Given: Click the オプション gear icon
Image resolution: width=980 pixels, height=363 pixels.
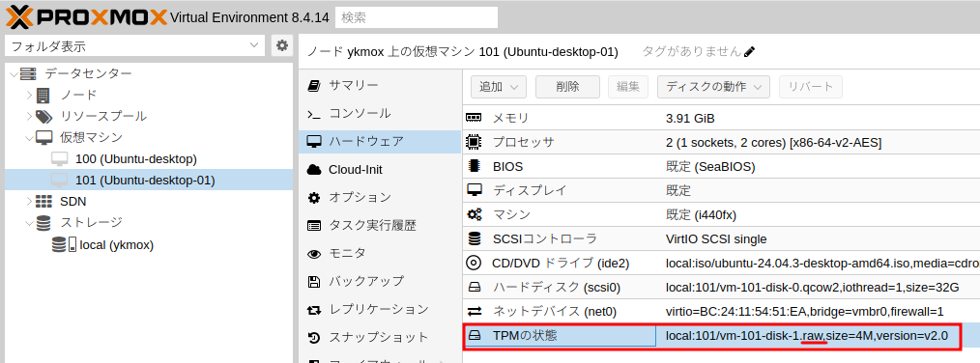Looking at the screenshot, I should (x=314, y=198).
